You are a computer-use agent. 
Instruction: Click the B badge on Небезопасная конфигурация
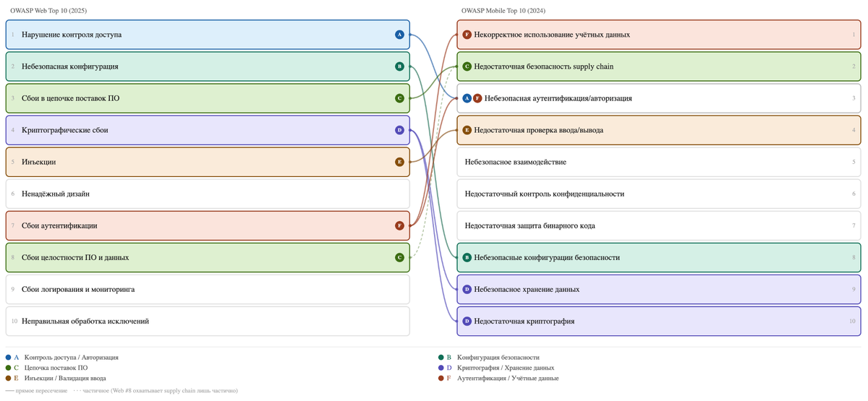click(x=399, y=66)
